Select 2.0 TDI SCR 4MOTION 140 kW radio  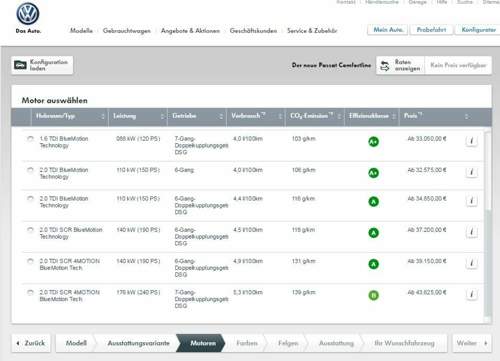point(30,261)
